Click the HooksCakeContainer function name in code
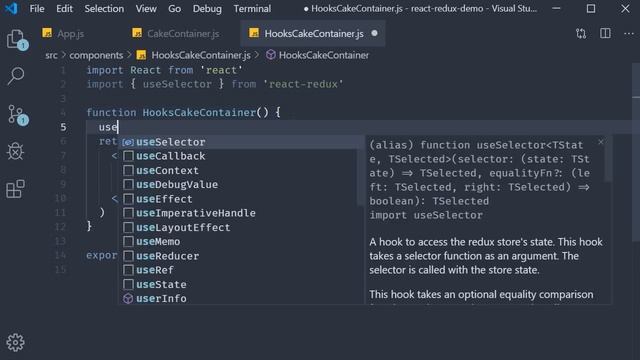Screen dimensions: 640x360 (x=199, y=113)
